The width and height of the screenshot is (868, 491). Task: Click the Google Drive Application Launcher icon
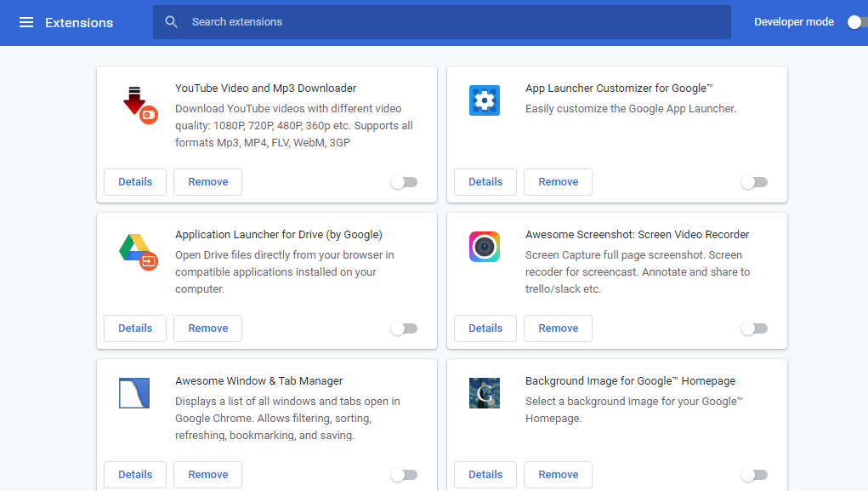point(139,252)
